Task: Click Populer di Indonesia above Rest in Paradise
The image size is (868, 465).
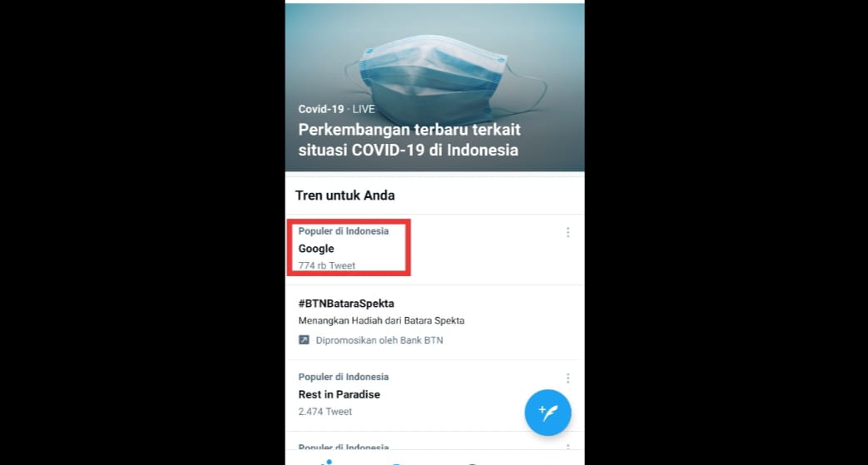Action: click(344, 377)
